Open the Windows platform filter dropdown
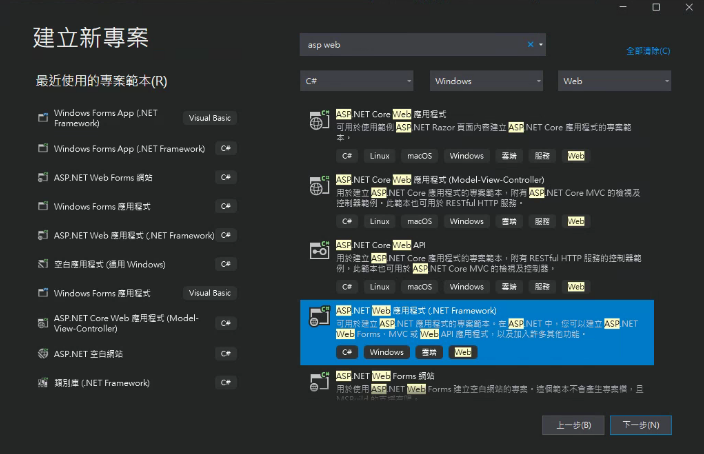 [486, 81]
